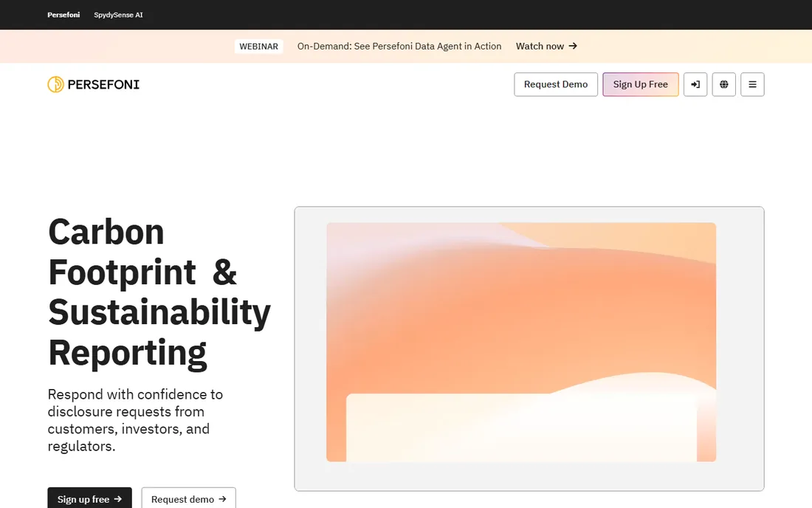Click the disclosure requests description paragraph
This screenshot has height=508, width=812.
pyautogui.click(x=135, y=420)
